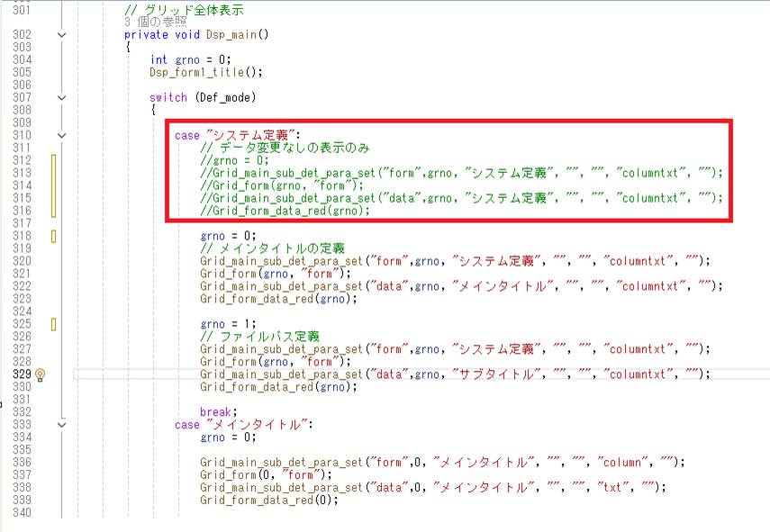770x532 pixels.
Task: Click the yellow change marker at line 325
Action: 54,323
